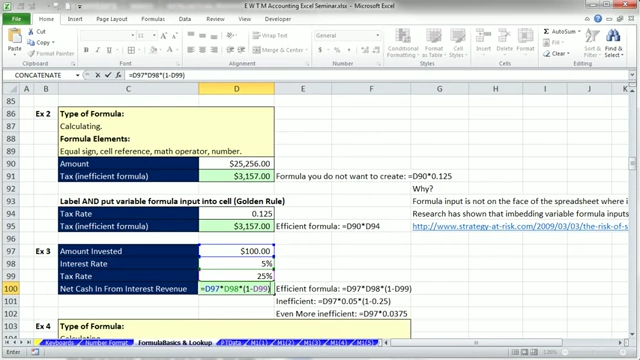Toggle Wrap Text

pyautogui.click(x=270, y=36)
